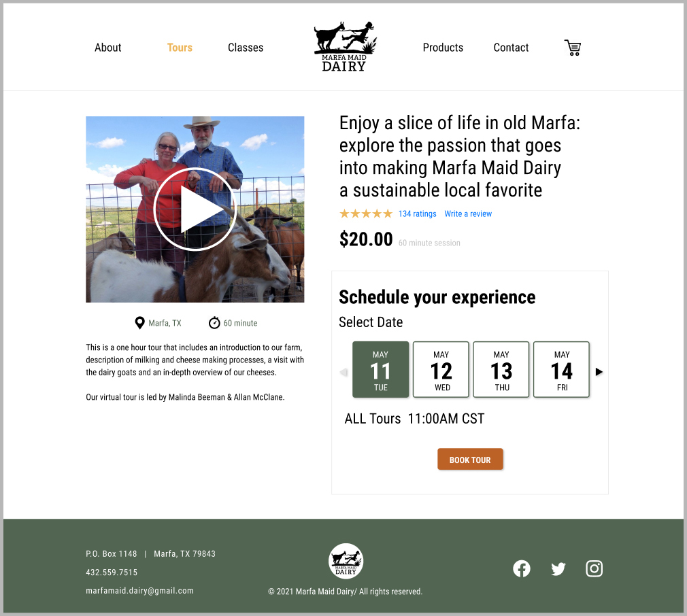687x616 pixels.
Task: Choose the May 13 Thursday date
Action: (x=501, y=369)
